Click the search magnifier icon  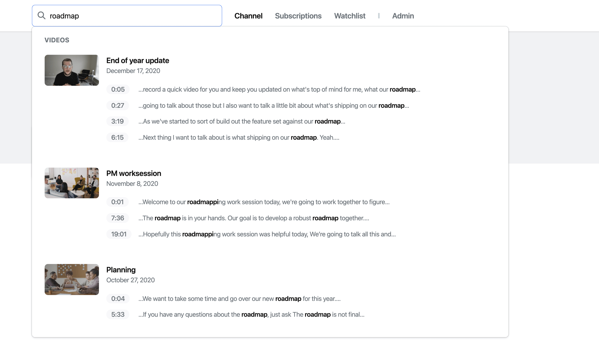click(x=41, y=16)
